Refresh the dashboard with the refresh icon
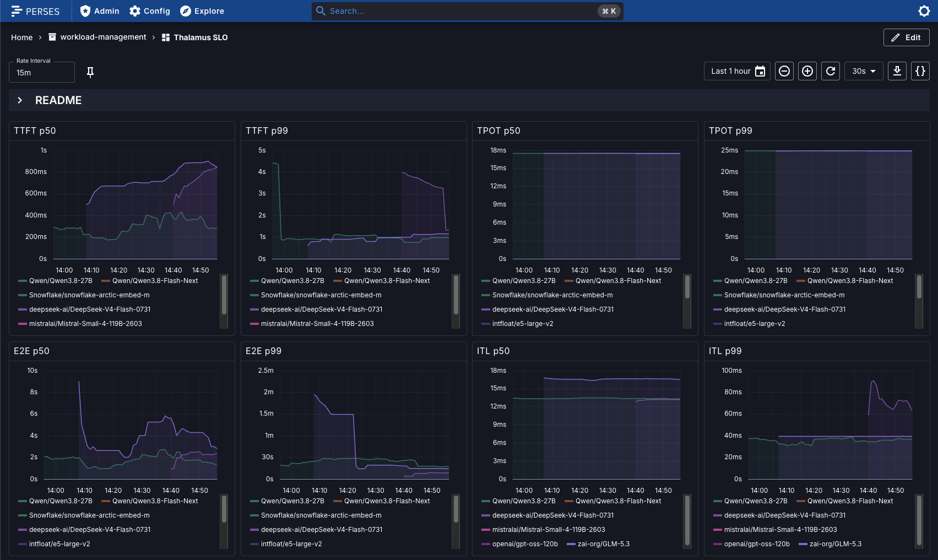Screen dimensions: 938x560 831,71
